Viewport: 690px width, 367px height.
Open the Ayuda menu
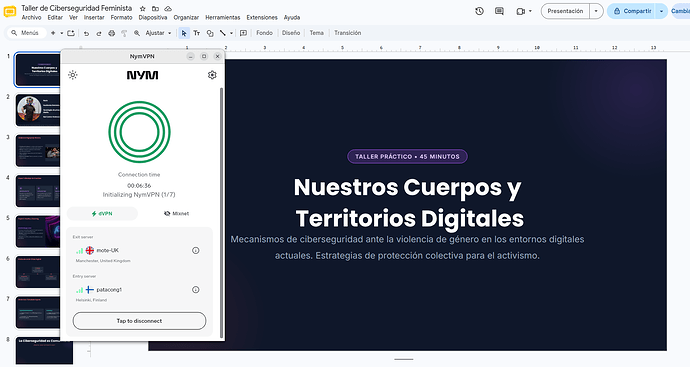tap(292, 18)
